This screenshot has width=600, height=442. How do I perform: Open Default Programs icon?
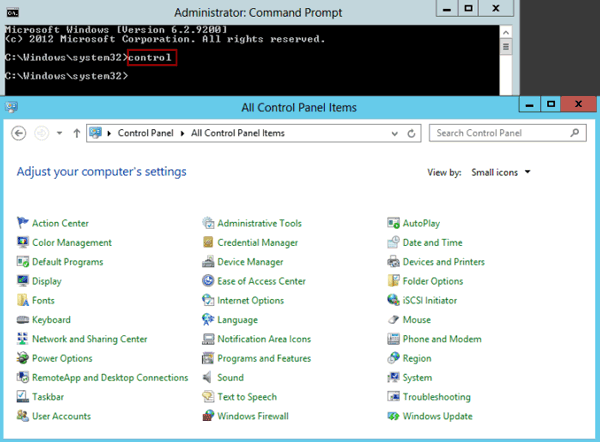click(x=23, y=261)
